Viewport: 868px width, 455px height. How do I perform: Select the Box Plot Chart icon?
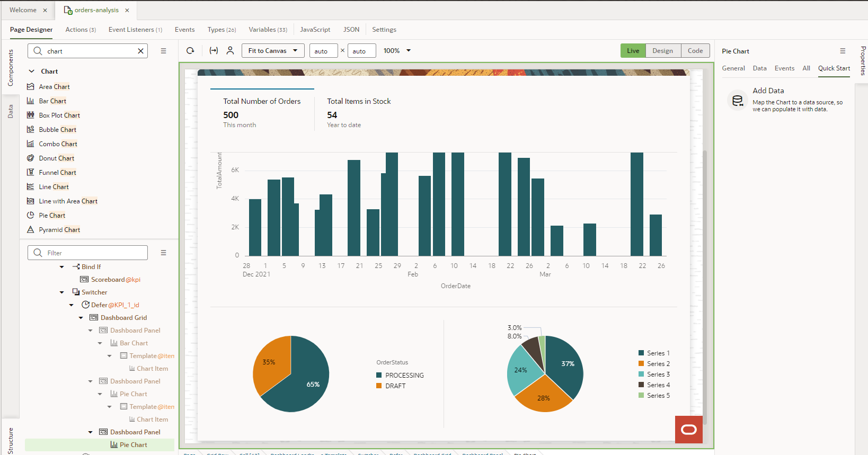31,115
